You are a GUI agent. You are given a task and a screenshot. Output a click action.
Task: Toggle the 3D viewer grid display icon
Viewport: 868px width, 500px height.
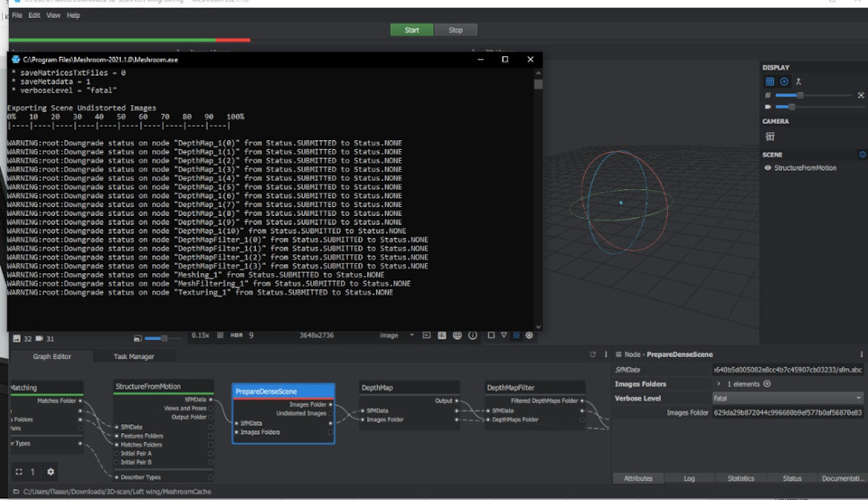(769, 81)
